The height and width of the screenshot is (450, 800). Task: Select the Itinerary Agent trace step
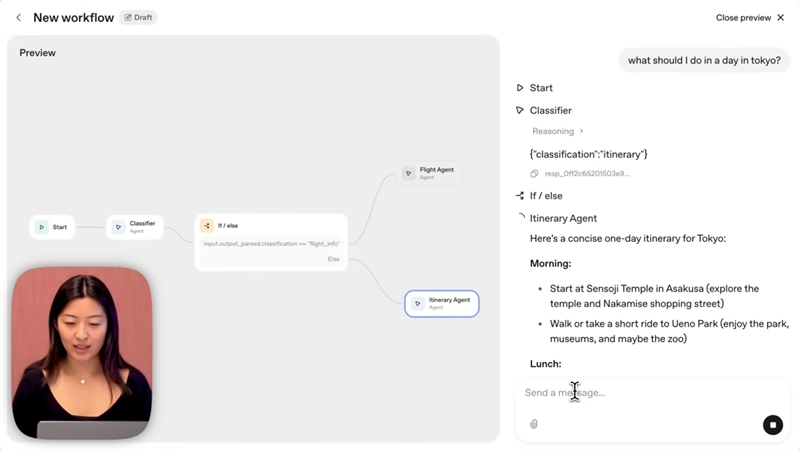click(563, 218)
